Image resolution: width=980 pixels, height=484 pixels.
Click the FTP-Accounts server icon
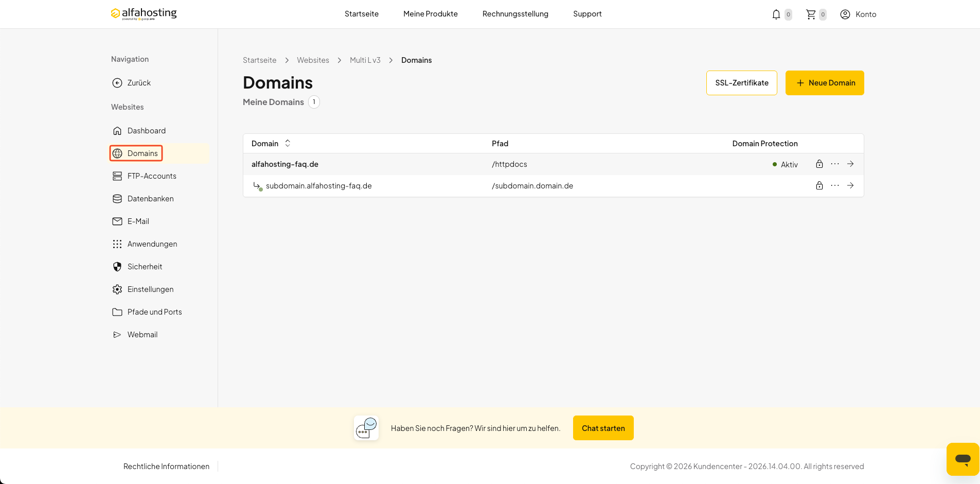click(117, 176)
